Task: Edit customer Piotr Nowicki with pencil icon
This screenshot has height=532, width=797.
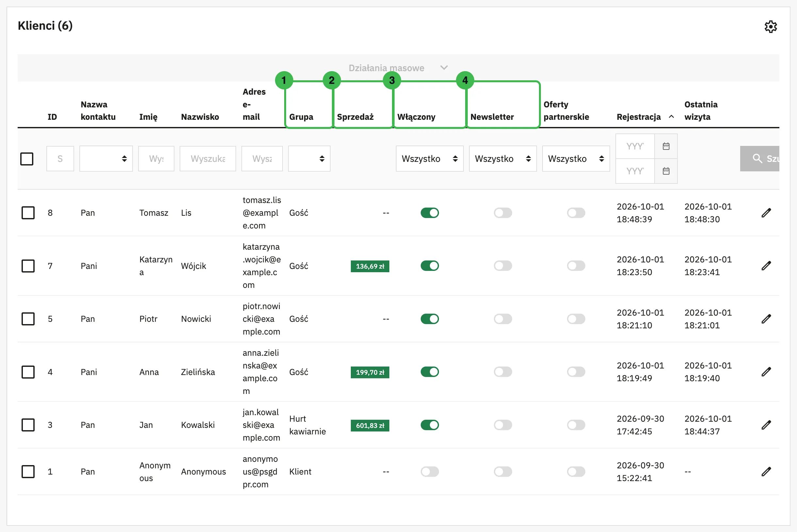Action: pyautogui.click(x=766, y=319)
